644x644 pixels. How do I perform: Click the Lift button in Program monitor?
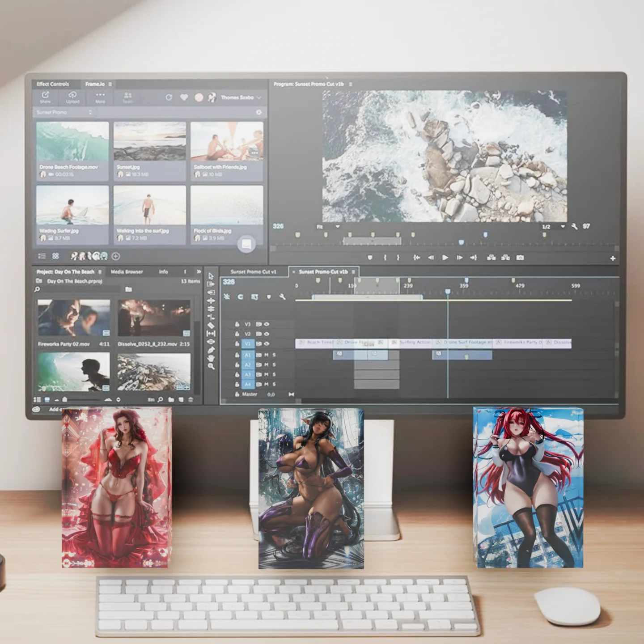(x=491, y=258)
